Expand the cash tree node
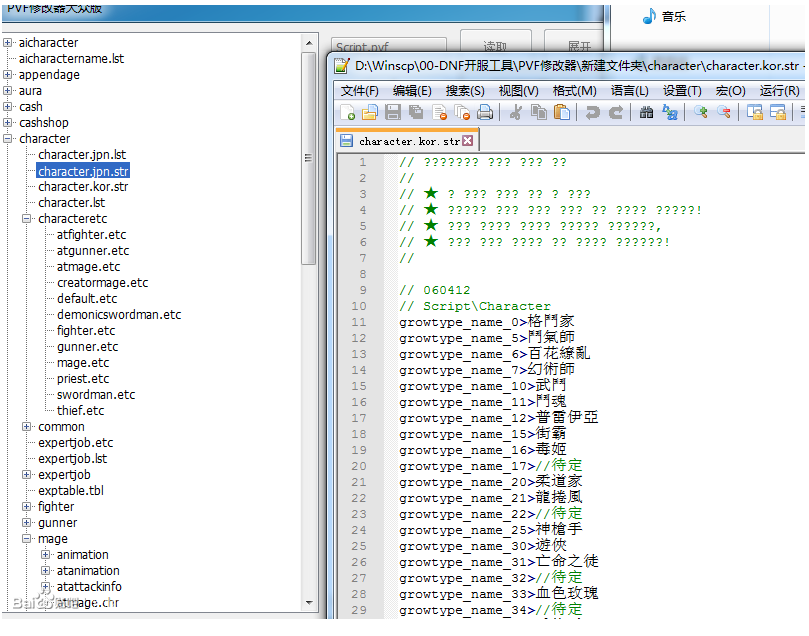Viewport: 809px width, 636px height. (x=7, y=106)
